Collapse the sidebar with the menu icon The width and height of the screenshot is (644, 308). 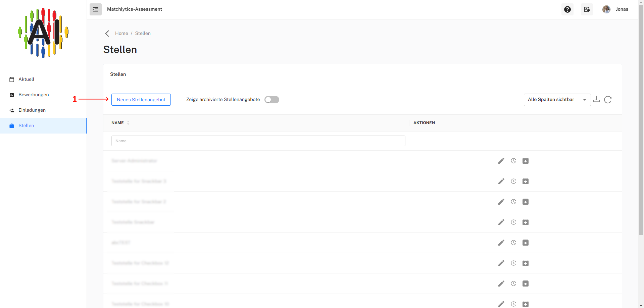coord(96,9)
